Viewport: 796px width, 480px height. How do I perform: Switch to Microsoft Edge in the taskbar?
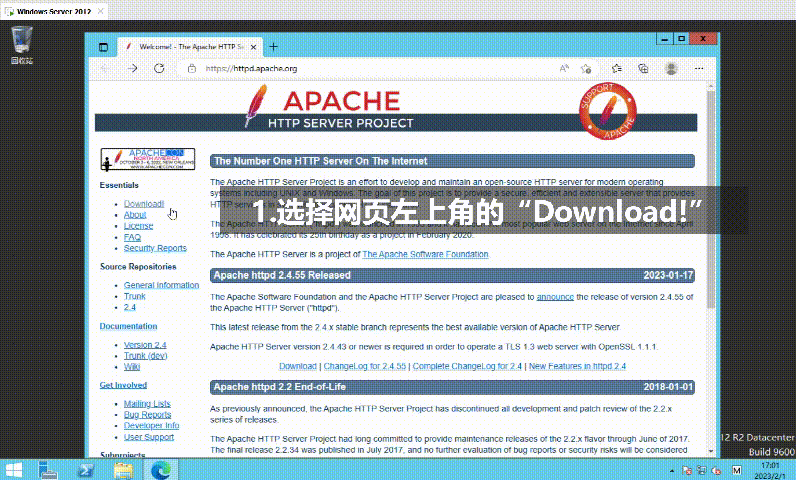point(161,470)
